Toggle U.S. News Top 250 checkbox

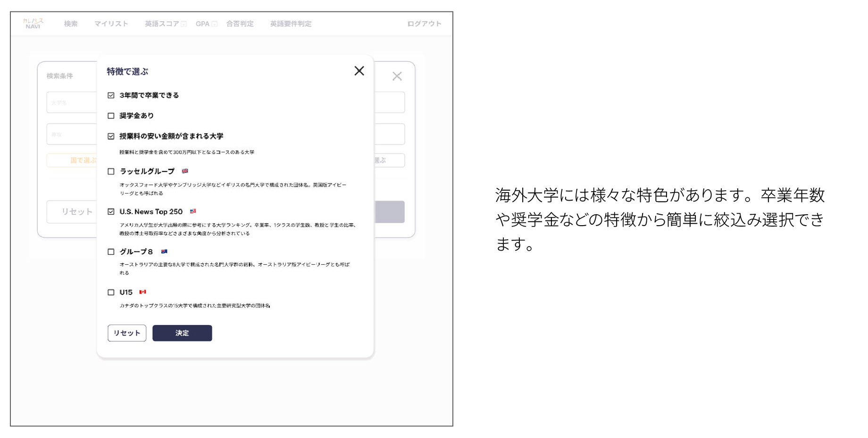[111, 211]
